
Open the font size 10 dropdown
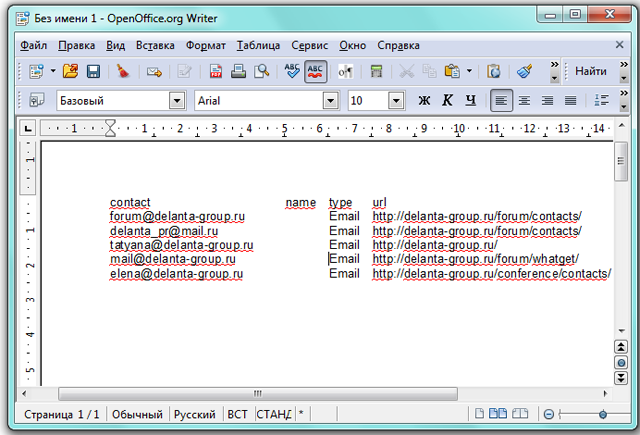click(x=396, y=100)
